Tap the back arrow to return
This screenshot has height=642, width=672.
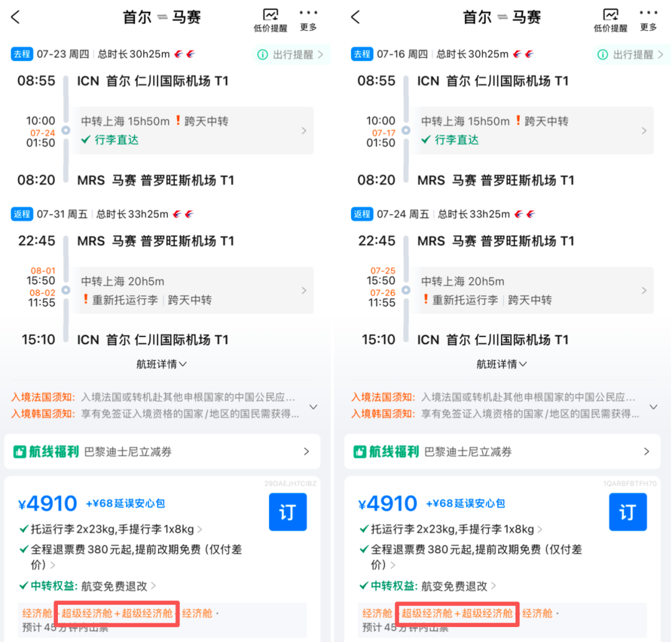(14, 17)
